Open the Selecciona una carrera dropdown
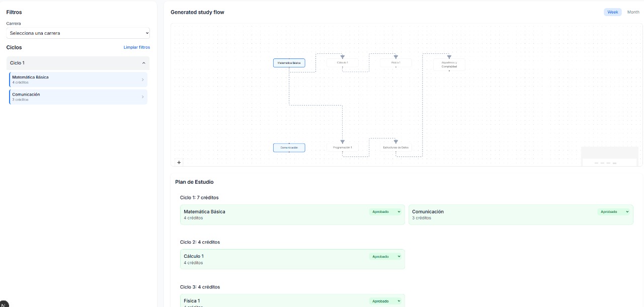This screenshot has width=644, height=307. point(78,33)
